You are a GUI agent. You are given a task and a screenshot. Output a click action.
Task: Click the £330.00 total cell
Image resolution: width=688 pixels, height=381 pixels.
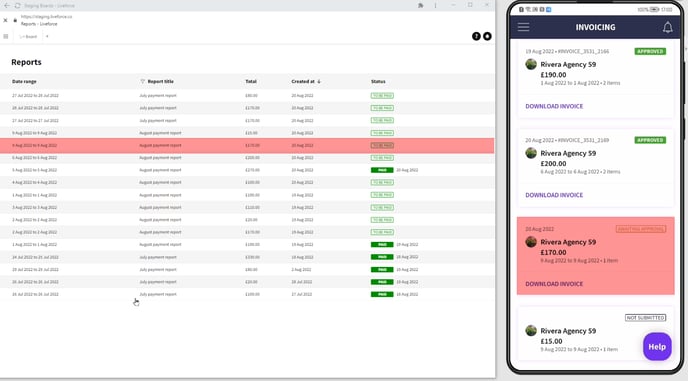pos(252,257)
